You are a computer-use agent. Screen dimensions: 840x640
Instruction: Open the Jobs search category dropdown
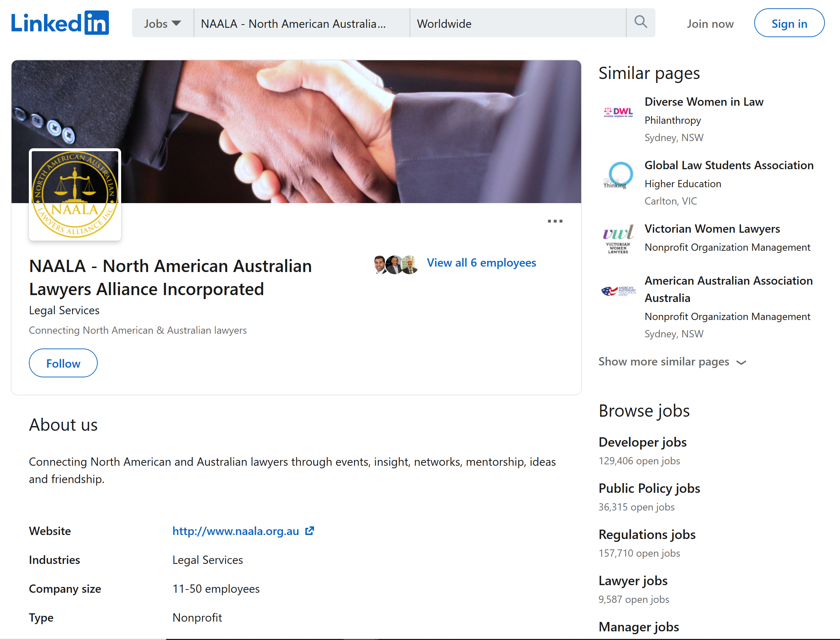(x=163, y=23)
